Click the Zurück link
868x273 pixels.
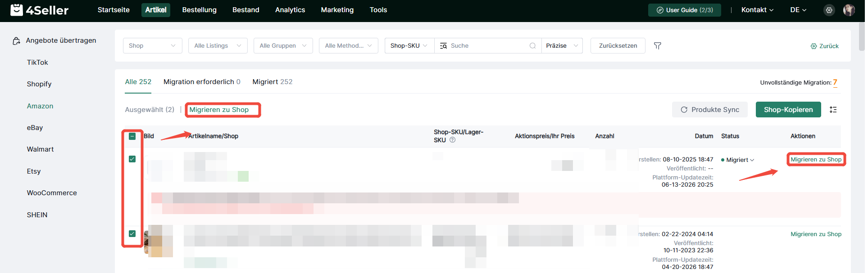[x=829, y=46]
